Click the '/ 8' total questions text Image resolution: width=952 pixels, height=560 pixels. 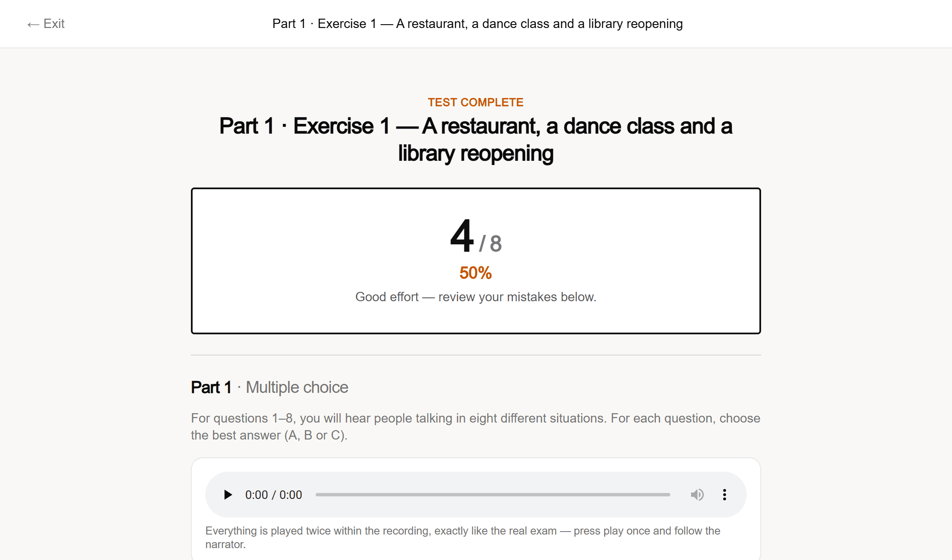(490, 244)
